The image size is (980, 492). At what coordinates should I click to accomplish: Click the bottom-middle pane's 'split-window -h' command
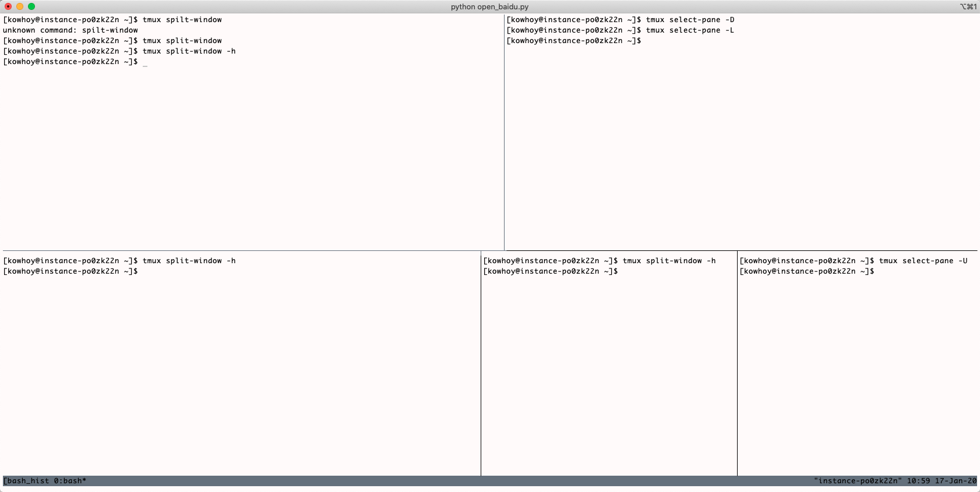669,261
